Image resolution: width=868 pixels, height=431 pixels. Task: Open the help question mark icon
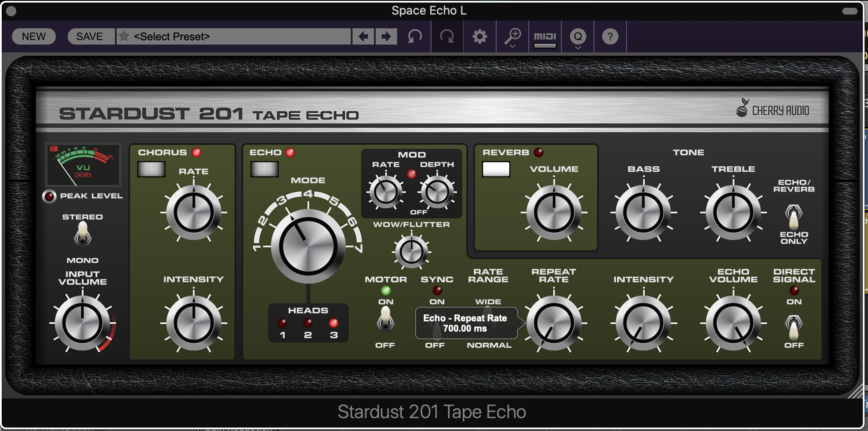click(610, 36)
